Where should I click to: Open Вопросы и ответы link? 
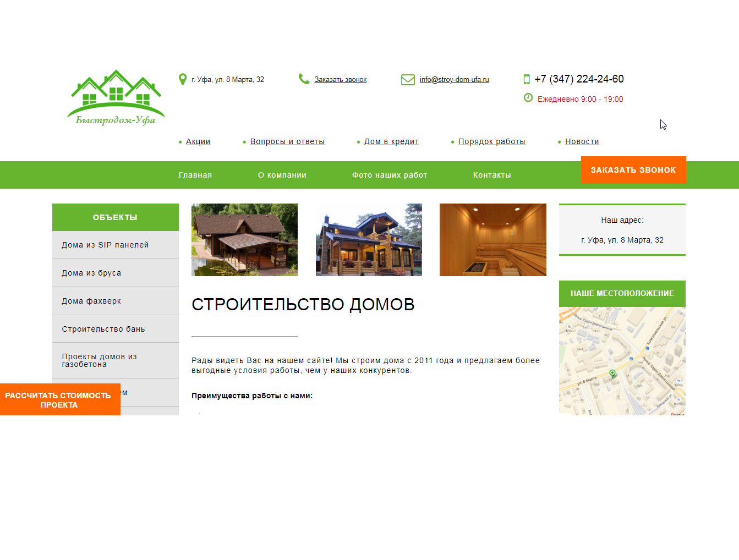pyautogui.click(x=287, y=141)
